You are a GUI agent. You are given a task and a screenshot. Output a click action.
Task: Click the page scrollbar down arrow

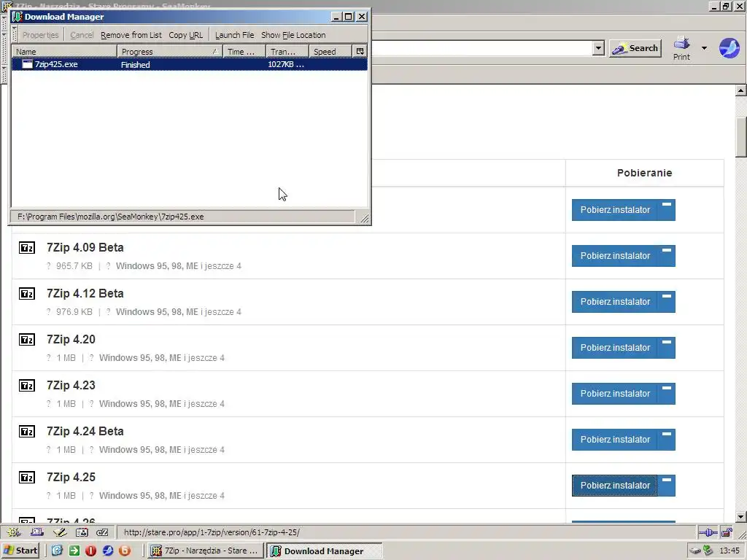point(740,517)
